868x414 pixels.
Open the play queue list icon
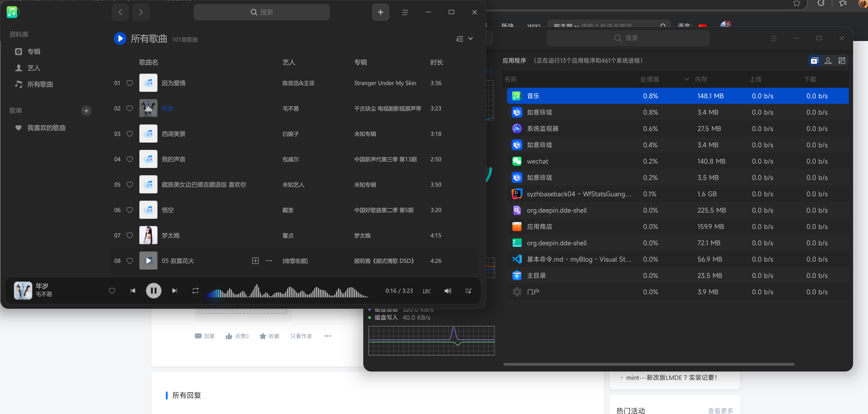click(x=468, y=291)
